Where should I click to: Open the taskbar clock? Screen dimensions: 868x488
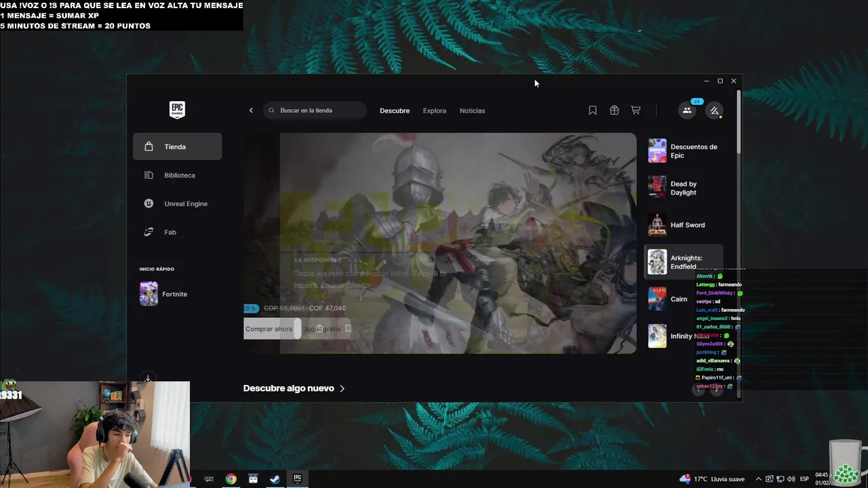(821, 479)
